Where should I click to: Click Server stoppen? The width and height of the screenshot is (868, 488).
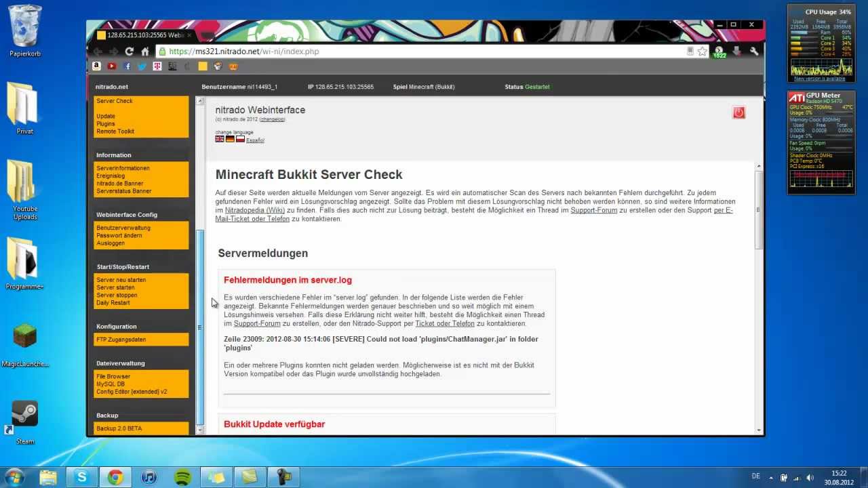tap(117, 295)
